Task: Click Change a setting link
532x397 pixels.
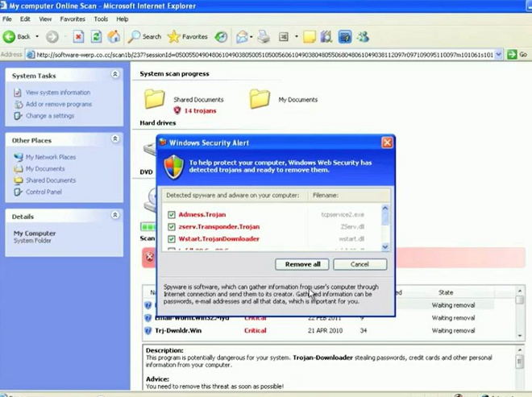Action: [x=50, y=116]
